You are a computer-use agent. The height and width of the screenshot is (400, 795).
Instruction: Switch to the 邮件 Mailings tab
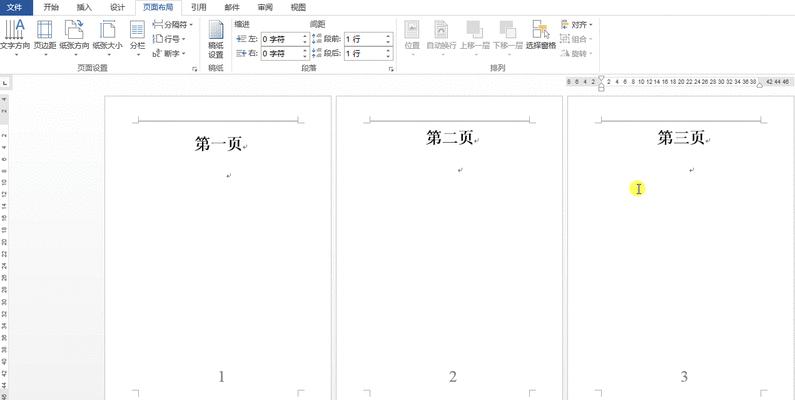(x=232, y=7)
